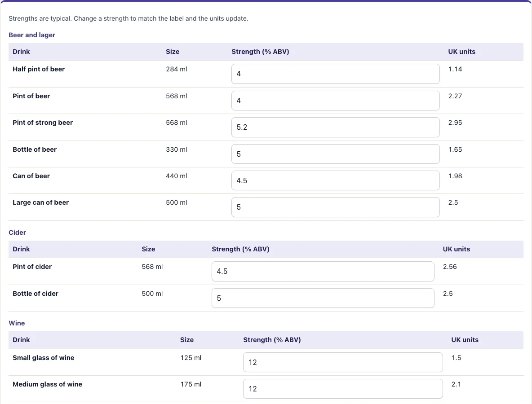Click the 'Beer and lager' section heading
The height and width of the screenshot is (404, 532).
32,35
